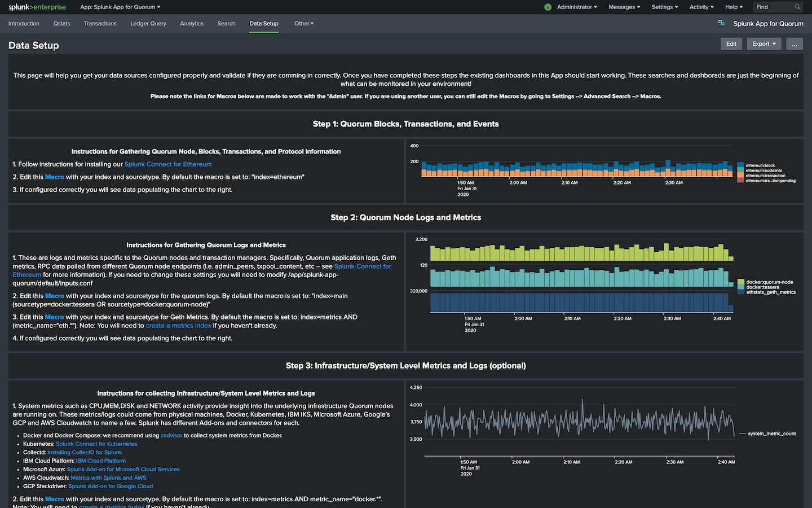Click the green health status icon
812x508 pixels.
(548, 7)
